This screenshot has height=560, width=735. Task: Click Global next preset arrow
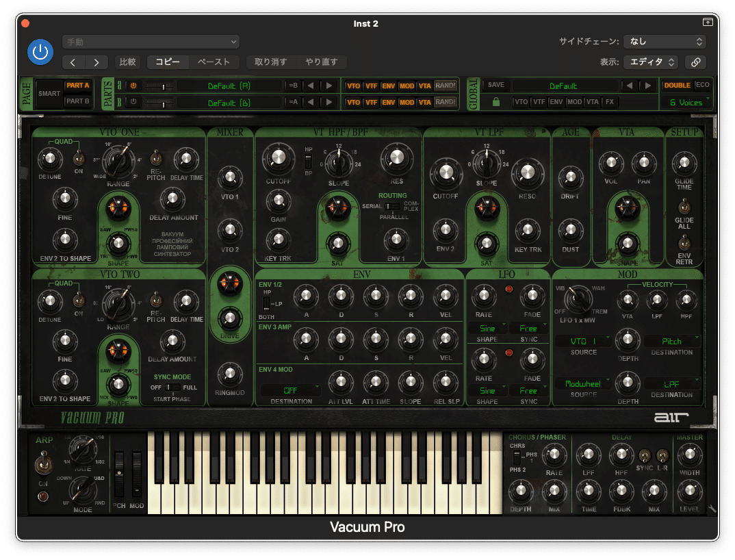pyautogui.click(x=648, y=86)
